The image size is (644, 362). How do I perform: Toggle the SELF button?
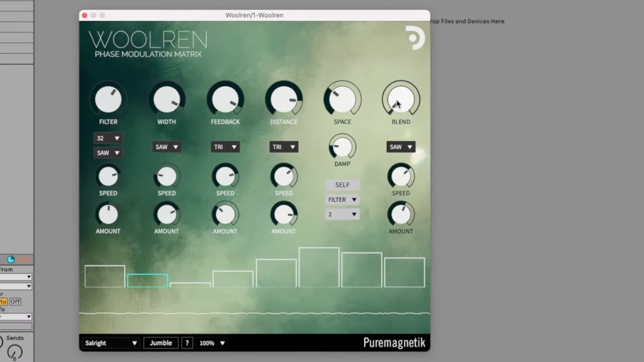coord(342,185)
